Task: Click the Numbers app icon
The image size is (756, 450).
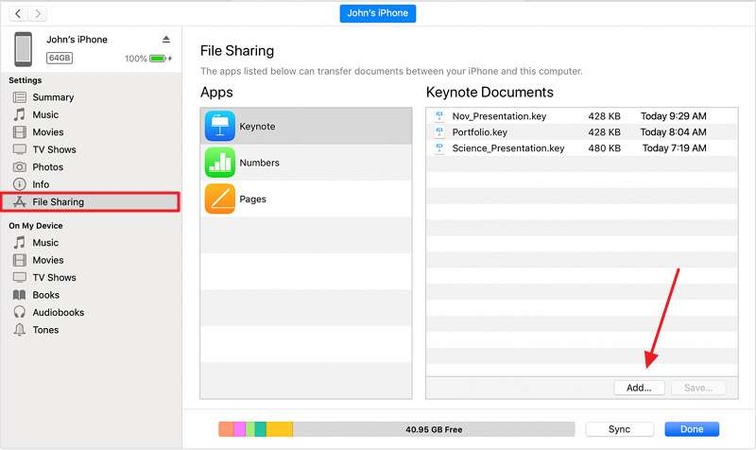Action: click(x=220, y=163)
